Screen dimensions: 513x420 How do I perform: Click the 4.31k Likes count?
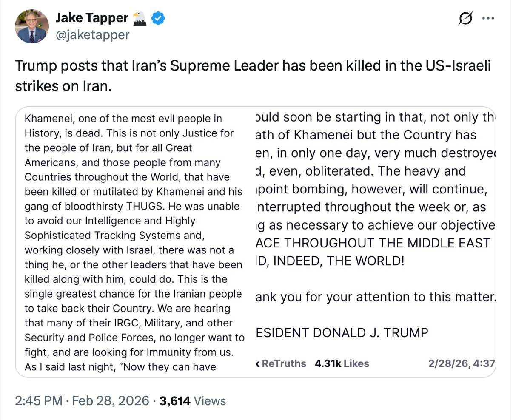pyautogui.click(x=342, y=363)
